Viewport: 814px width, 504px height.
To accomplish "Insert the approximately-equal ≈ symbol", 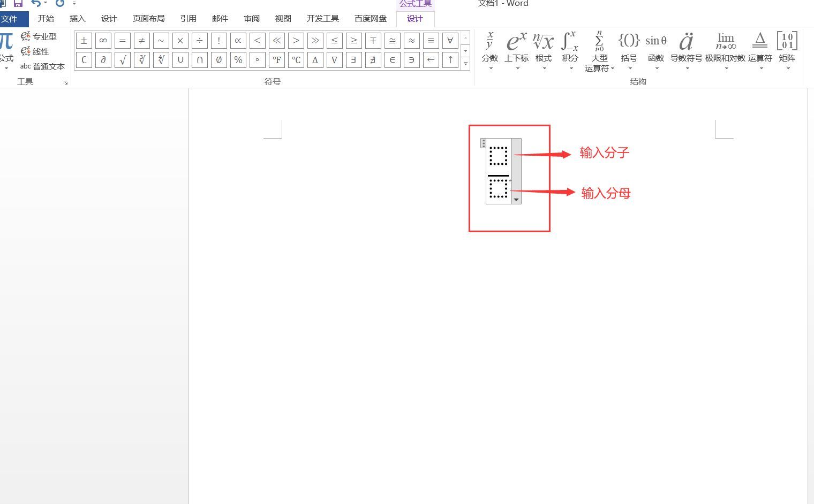I will [x=412, y=41].
